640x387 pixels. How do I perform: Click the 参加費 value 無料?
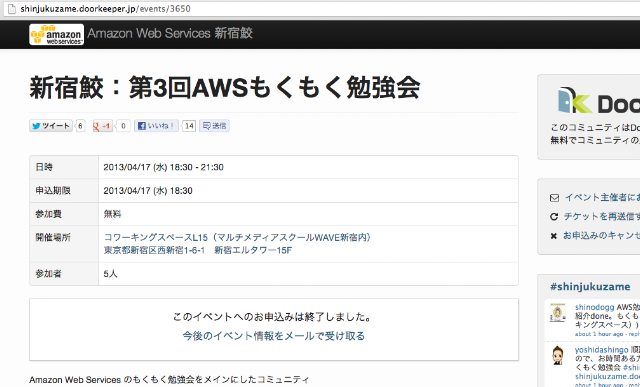112,214
